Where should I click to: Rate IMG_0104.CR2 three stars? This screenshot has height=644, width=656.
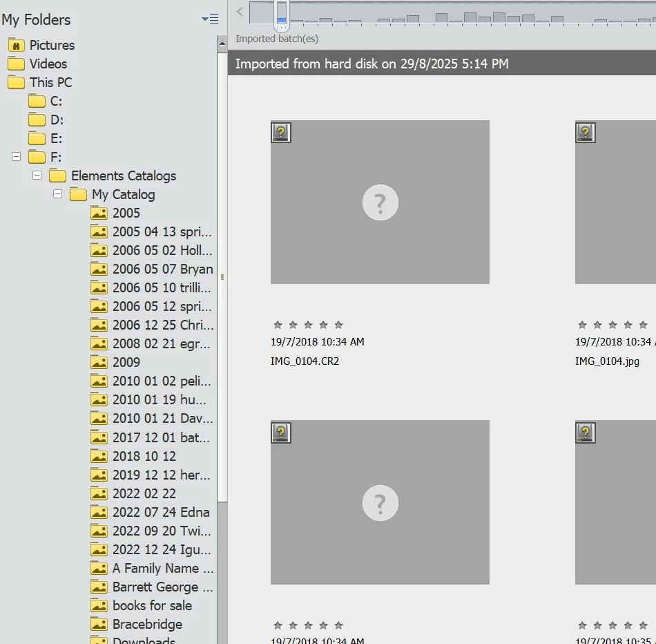coord(309,325)
